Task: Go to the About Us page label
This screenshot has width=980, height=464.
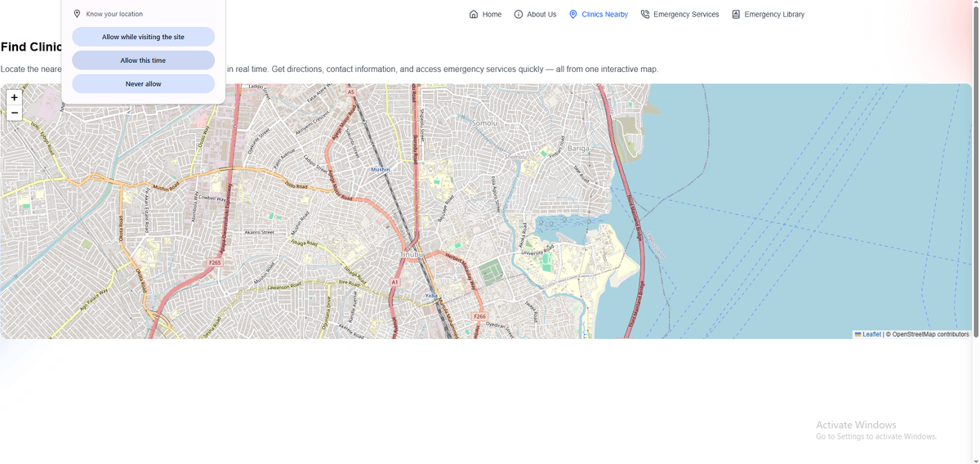Action: (541, 14)
